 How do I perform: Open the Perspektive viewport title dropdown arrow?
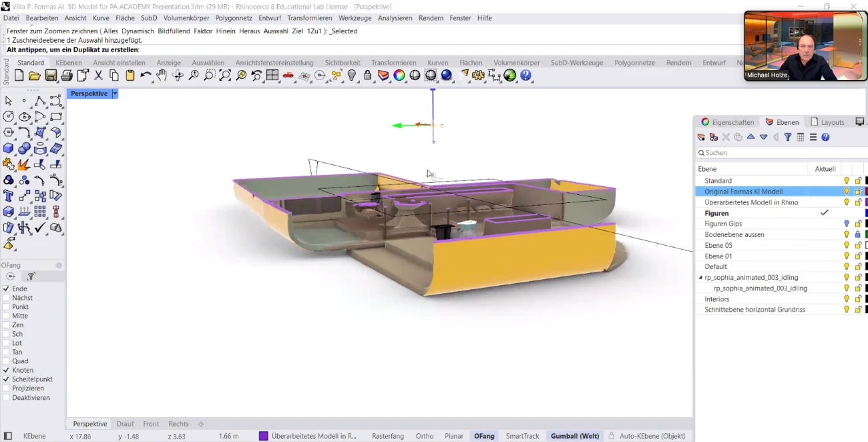coord(115,94)
